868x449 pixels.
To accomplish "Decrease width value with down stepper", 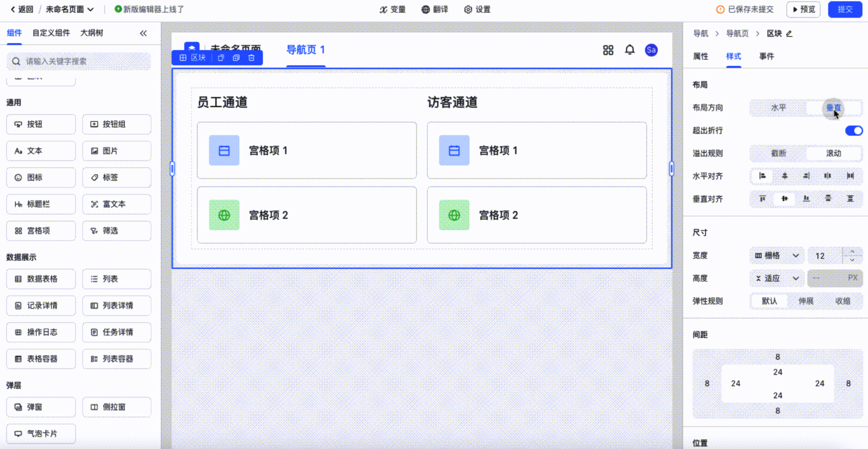I will click(852, 260).
